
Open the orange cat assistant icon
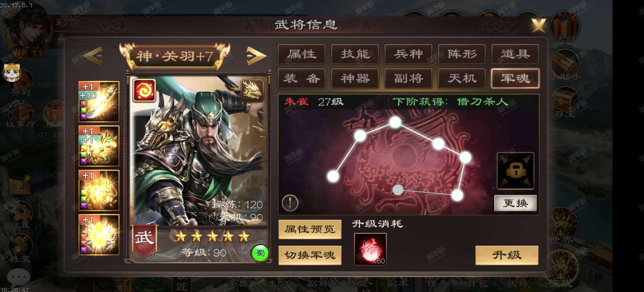click(x=11, y=72)
